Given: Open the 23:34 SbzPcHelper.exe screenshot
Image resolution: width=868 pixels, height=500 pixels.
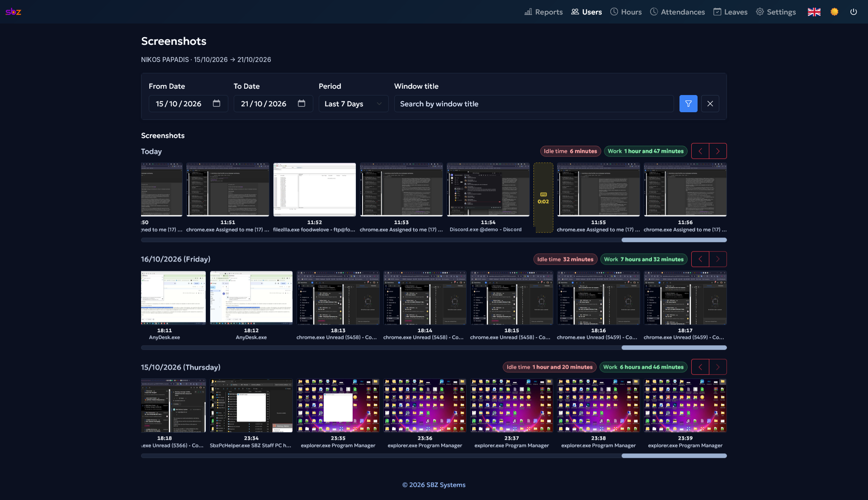Looking at the screenshot, I should tap(251, 405).
